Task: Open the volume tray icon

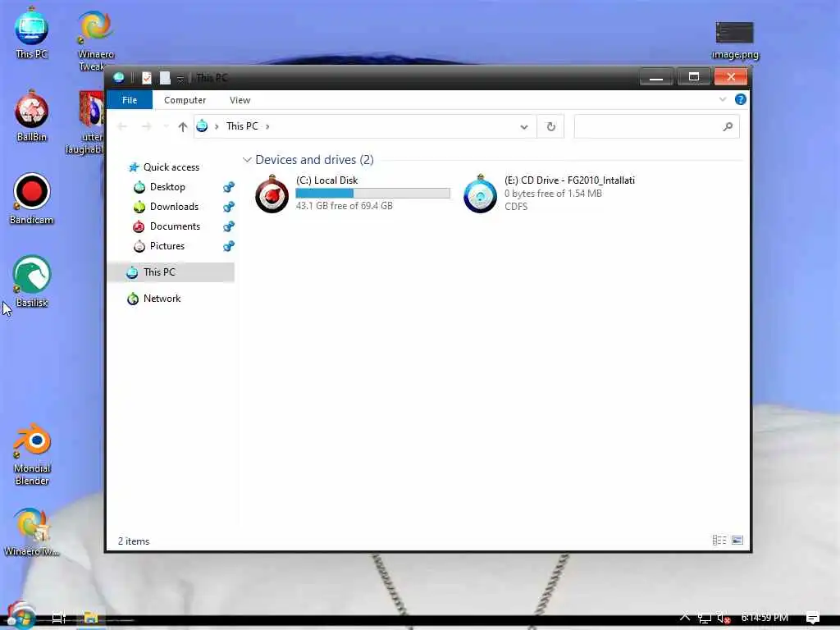Action: point(724,619)
